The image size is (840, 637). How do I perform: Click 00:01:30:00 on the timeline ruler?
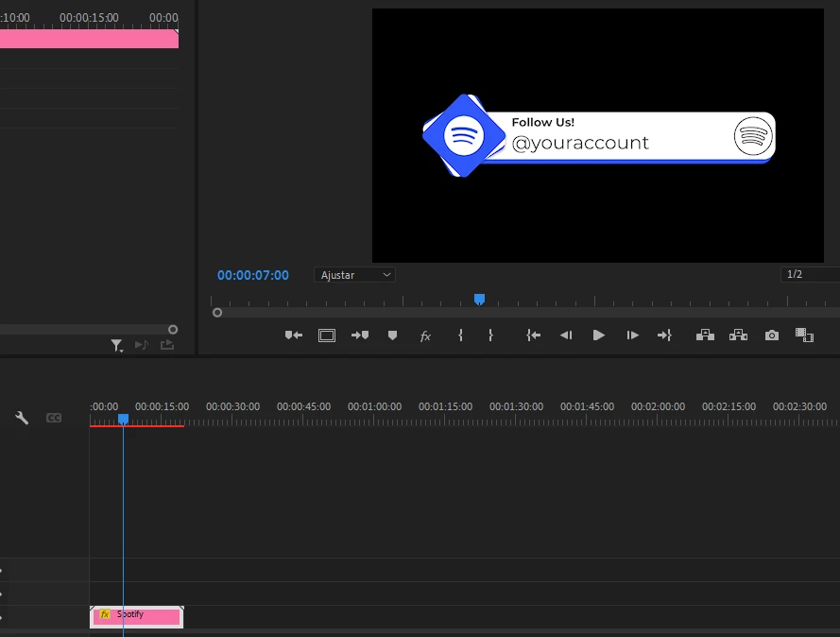pyautogui.click(x=517, y=406)
